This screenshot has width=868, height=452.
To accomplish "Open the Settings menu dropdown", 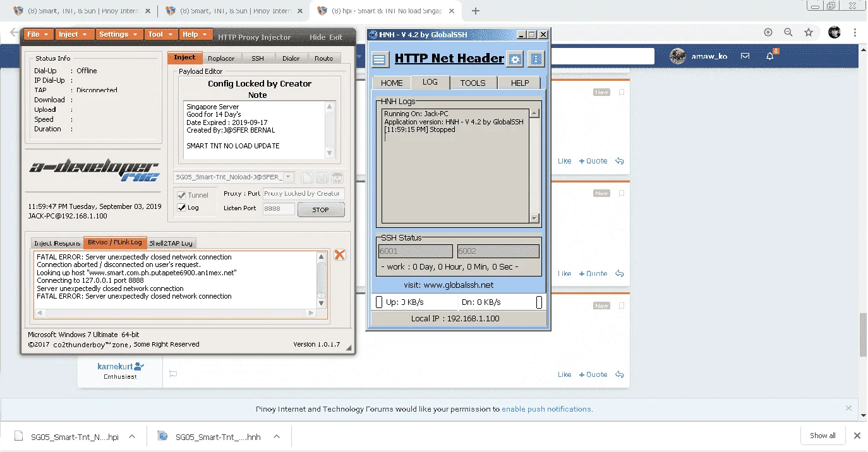I will (119, 35).
